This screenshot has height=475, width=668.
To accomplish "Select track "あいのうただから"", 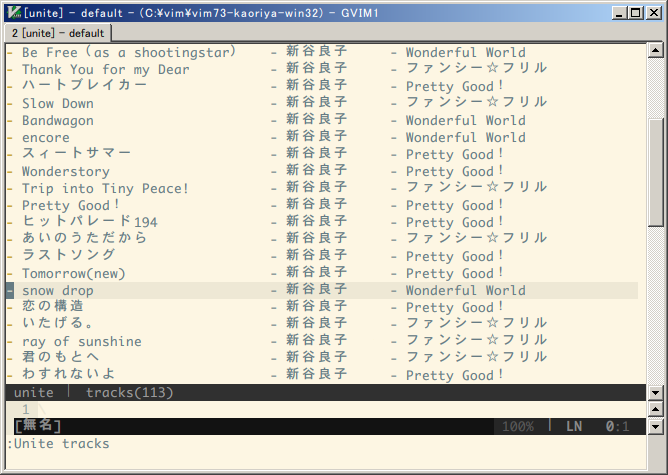I will pos(84,238).
